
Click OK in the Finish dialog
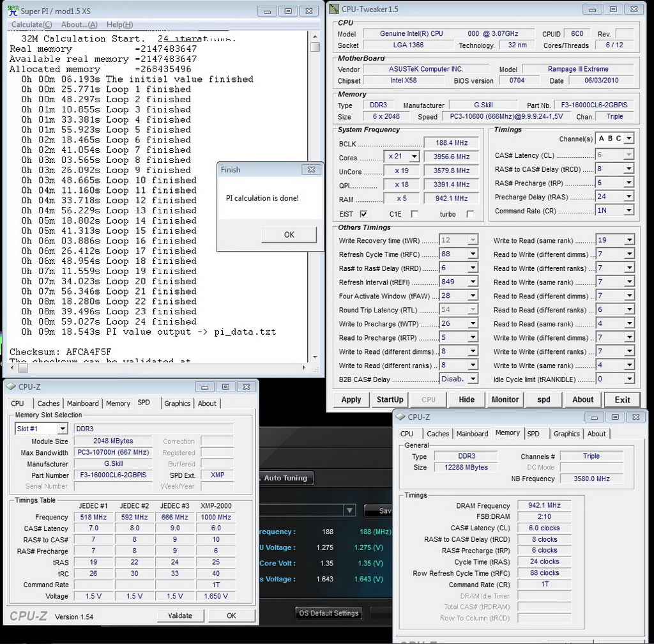pyautogui.click(x=289, y=235)
